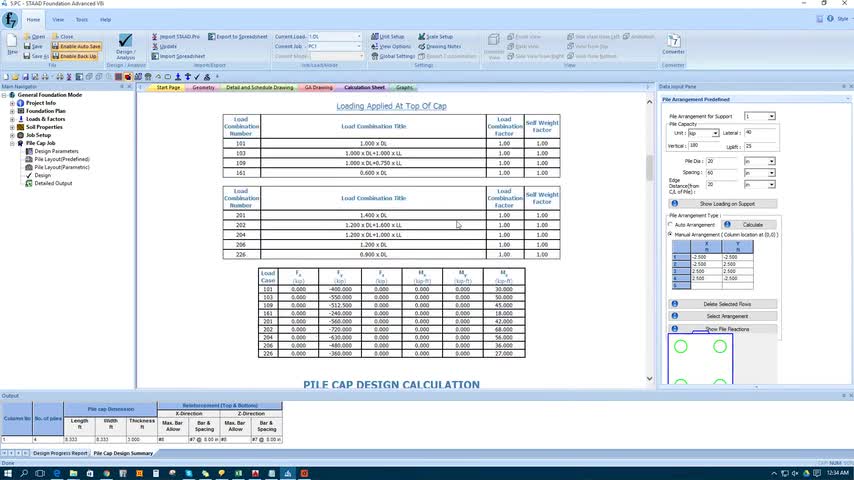The width and height of the screenshot is (854, 480).
Task: Select Detailed Output in navigator
Action: pos(53,184)
